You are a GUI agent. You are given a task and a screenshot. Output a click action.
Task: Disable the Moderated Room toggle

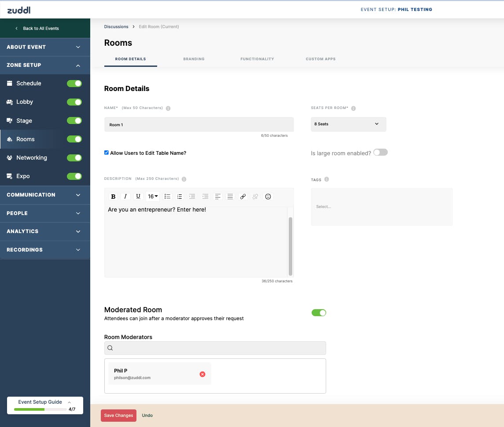tap(319, 313)
